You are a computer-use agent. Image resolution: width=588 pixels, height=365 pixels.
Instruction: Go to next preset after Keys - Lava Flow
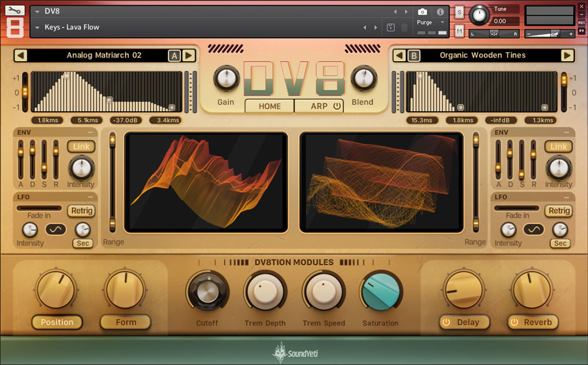(375, 28)
